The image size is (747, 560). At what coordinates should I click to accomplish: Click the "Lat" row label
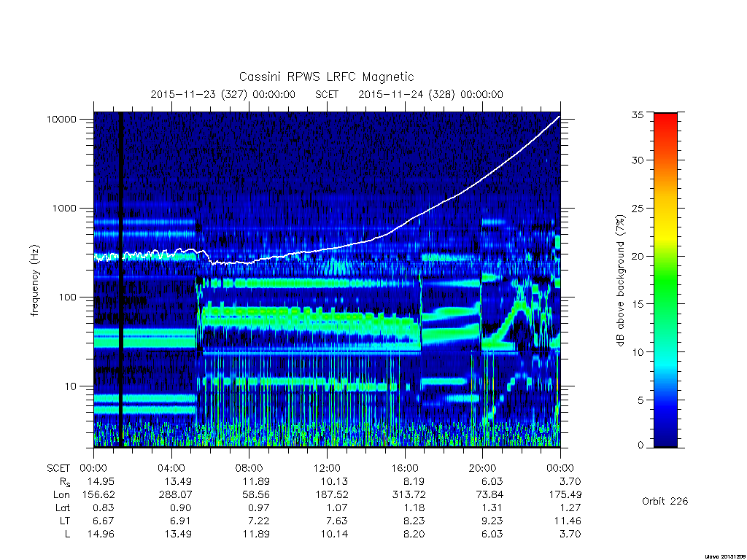tap(63, 507)
